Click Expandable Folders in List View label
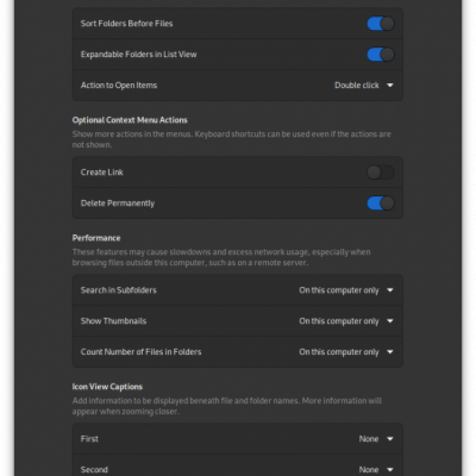The image size is (476, 476). [x=138, y=54]
